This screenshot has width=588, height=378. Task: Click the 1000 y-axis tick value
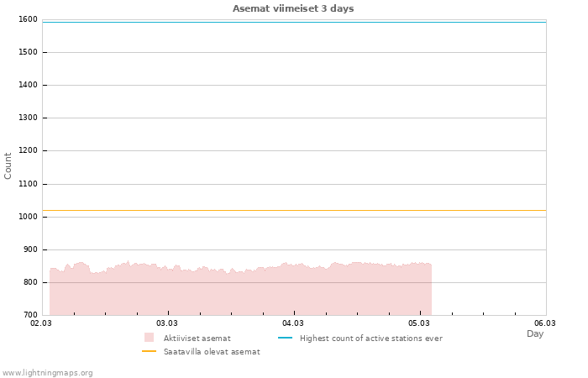(x=28, y=217)
